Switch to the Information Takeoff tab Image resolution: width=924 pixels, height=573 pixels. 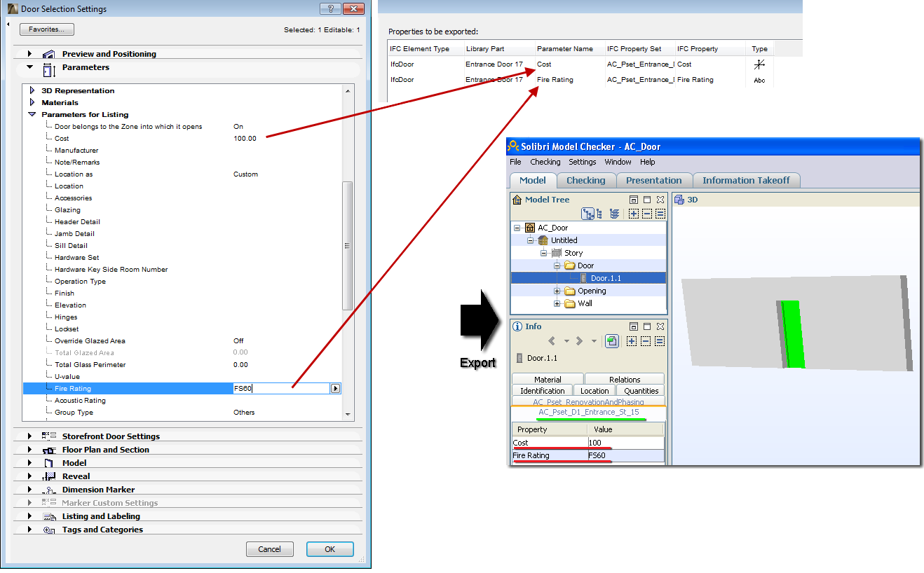(746, 180)
